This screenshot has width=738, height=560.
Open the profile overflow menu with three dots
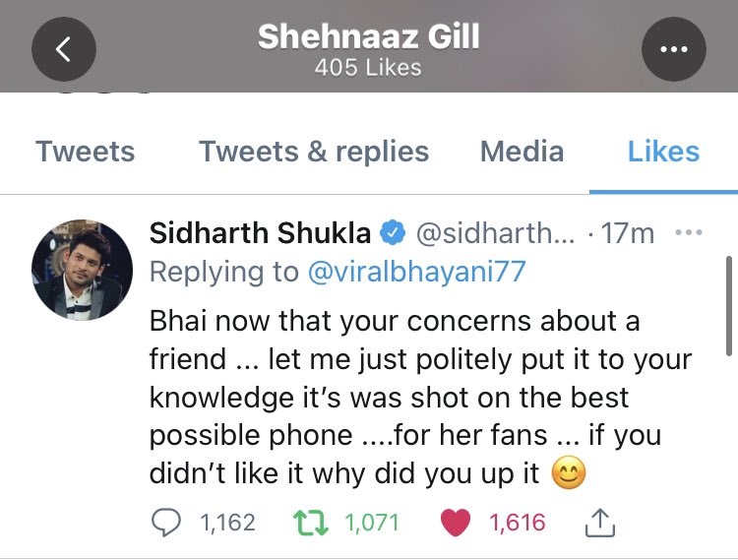click(x=673, y=49)
